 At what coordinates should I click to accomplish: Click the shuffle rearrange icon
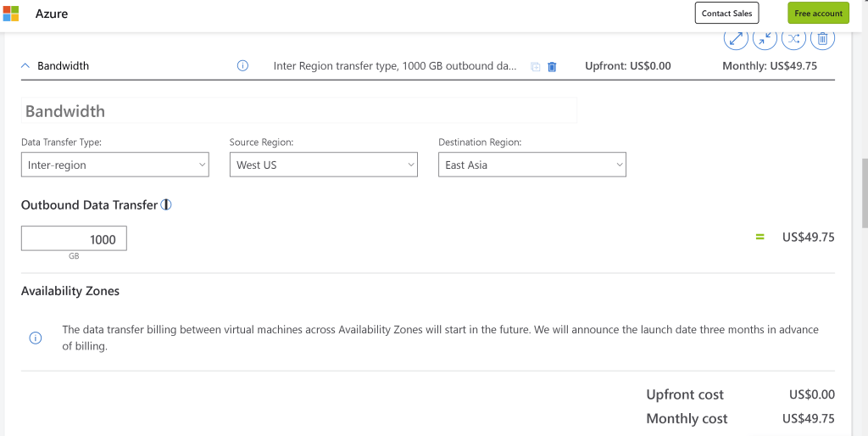click(793, 39)
